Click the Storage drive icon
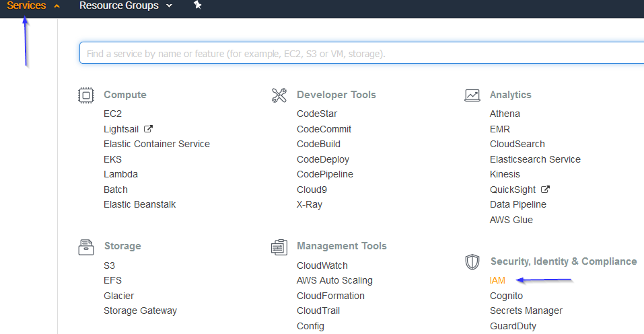 click(86, 247)
